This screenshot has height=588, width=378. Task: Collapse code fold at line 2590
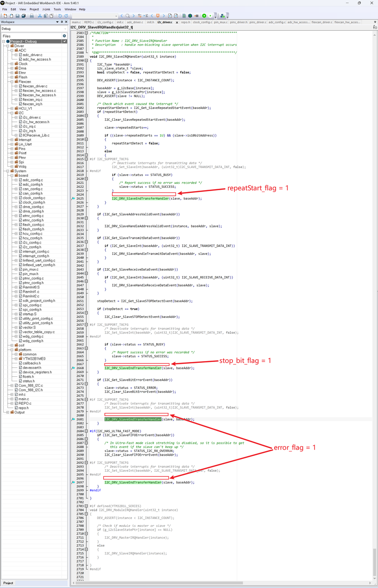(x=86, y=61)
